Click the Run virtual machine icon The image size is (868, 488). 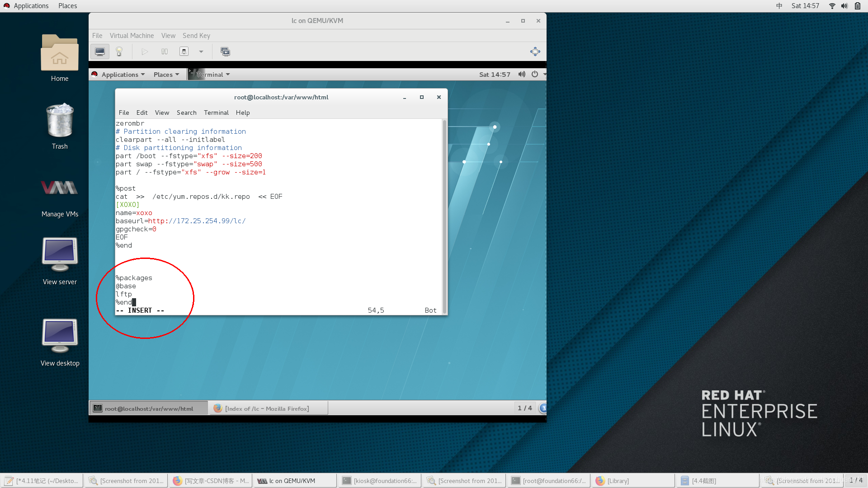[145, 52]
